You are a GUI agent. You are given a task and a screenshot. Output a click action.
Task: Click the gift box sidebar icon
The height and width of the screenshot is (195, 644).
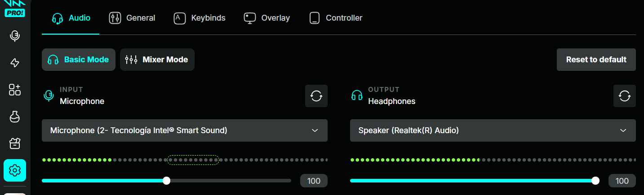15,143
